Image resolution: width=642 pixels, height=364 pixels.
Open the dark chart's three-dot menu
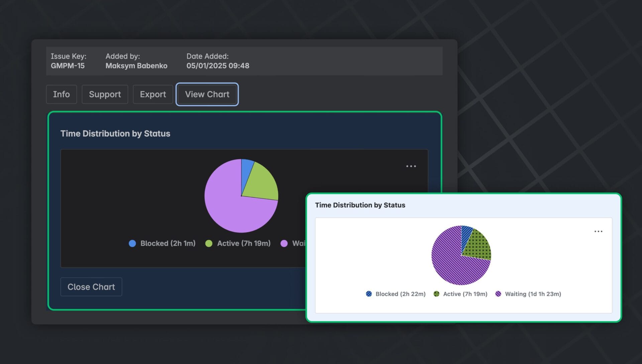pos(411,166)
